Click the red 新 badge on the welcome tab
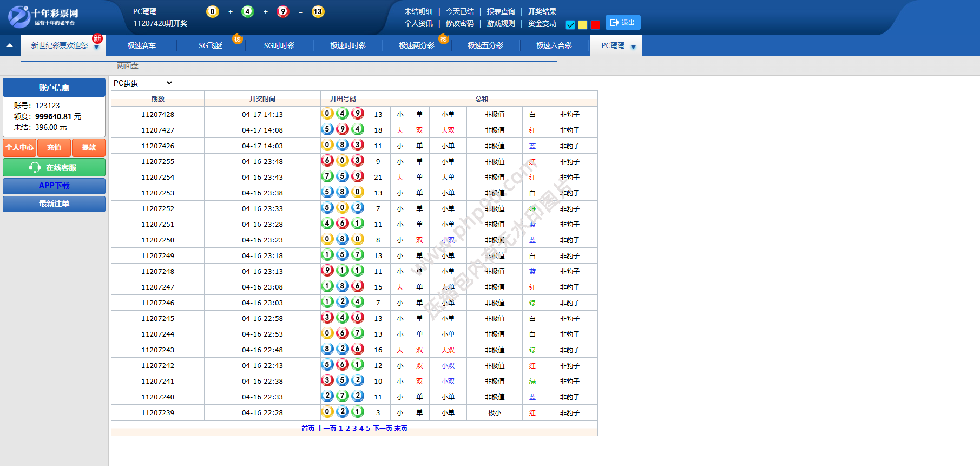Viewport: 980px width, 466px height. 97,38
